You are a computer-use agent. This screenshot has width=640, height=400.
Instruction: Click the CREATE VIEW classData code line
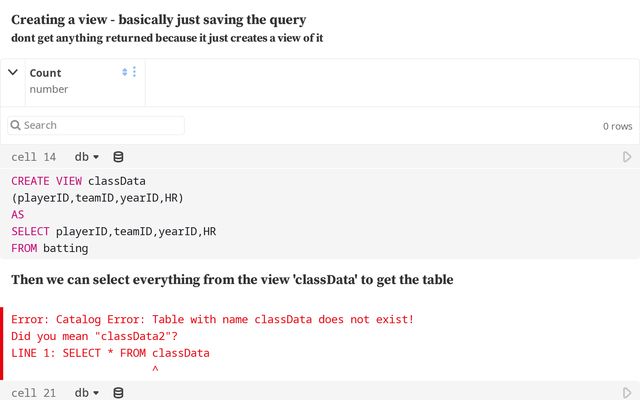tap(78, 181)
